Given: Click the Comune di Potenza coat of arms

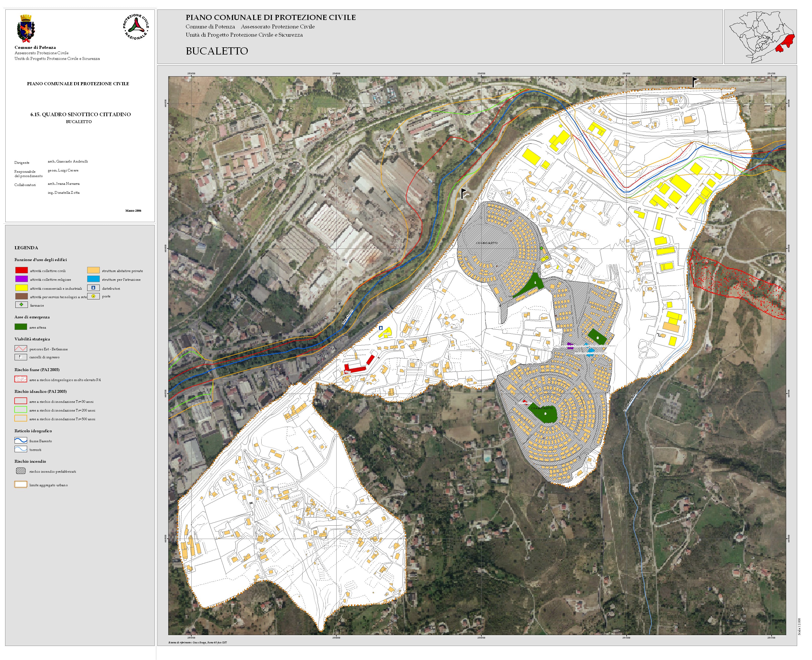Looking at the screenshot, I should [x=26, y=28].
